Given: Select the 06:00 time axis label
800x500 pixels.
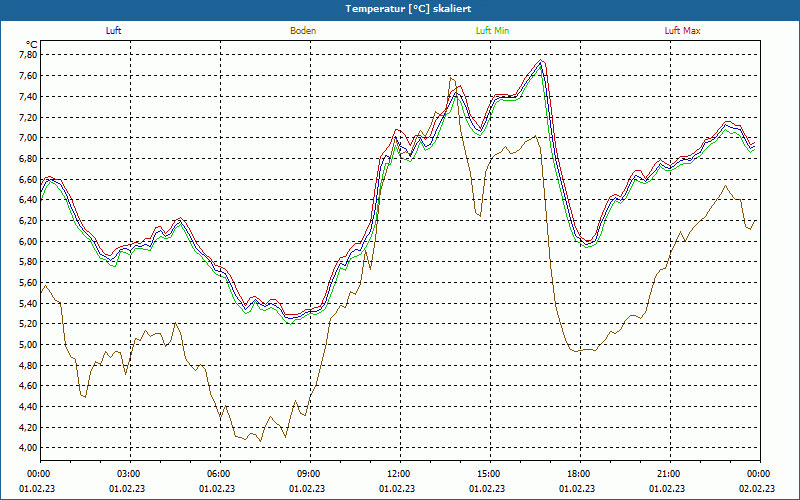Looking at the screenshot, I should pyautogui.click(x=219, y=473).
